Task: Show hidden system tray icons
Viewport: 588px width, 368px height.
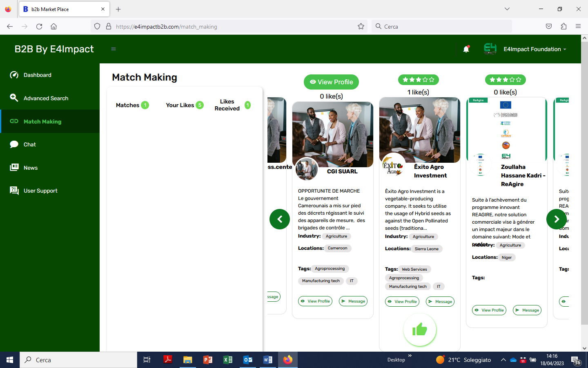Action: [x=503, y=360]
